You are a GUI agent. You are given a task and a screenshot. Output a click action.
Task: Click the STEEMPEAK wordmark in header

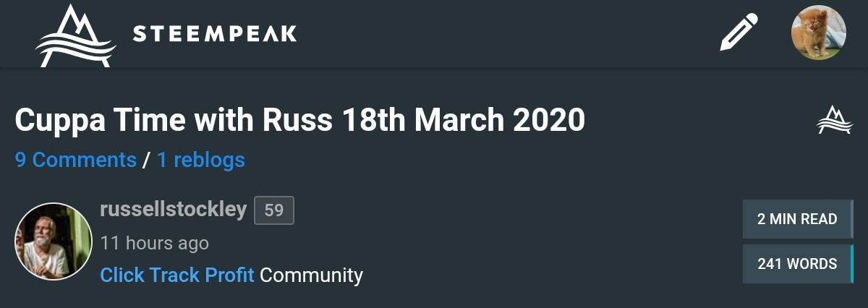click(215, 33)
